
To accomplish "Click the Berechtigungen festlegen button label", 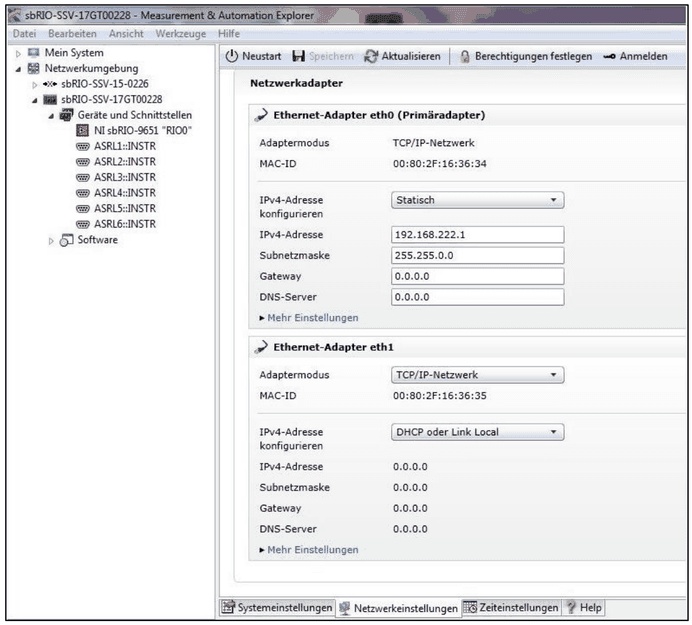I will [534, 56].
